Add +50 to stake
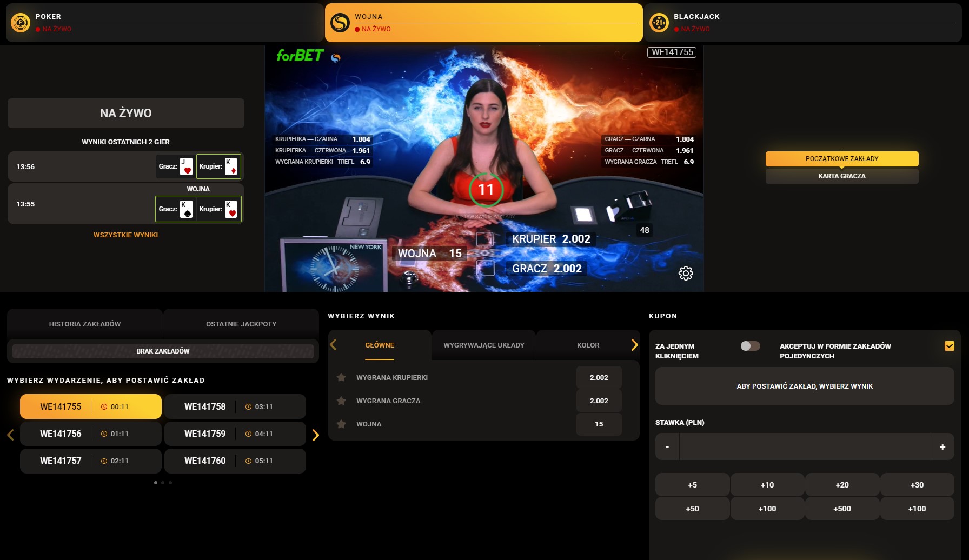This screenshot has height=560, width=969. coord(693,509)
